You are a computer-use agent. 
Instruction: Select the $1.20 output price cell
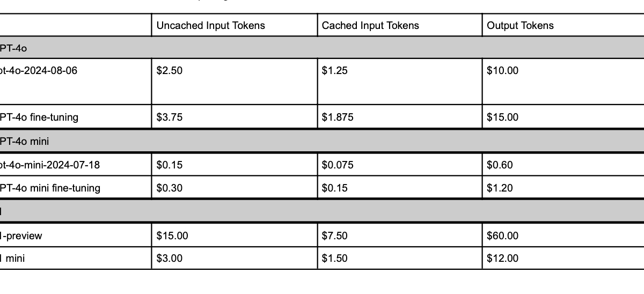coord(500,188)
